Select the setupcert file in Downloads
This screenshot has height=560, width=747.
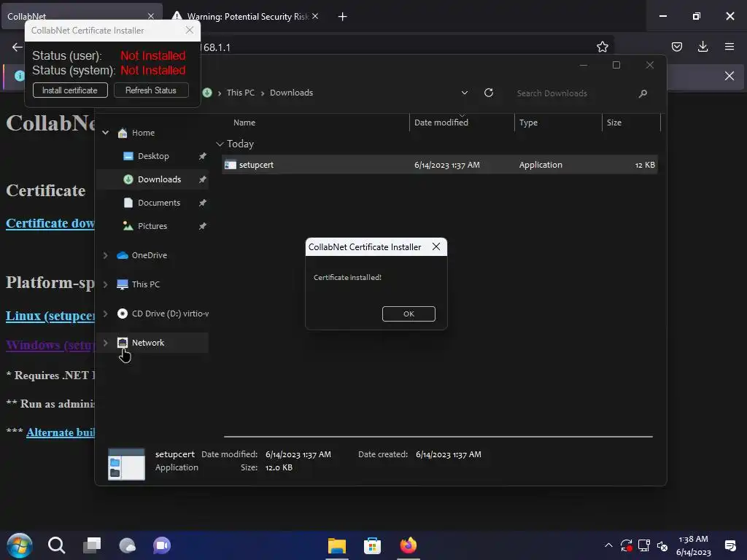pyautogui.click(x=439, y=165)
